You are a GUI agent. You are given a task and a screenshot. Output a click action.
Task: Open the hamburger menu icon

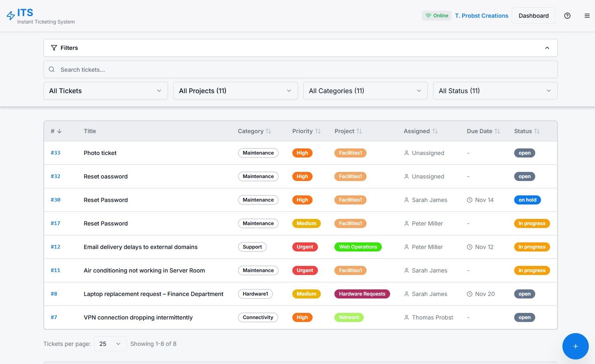587,15
